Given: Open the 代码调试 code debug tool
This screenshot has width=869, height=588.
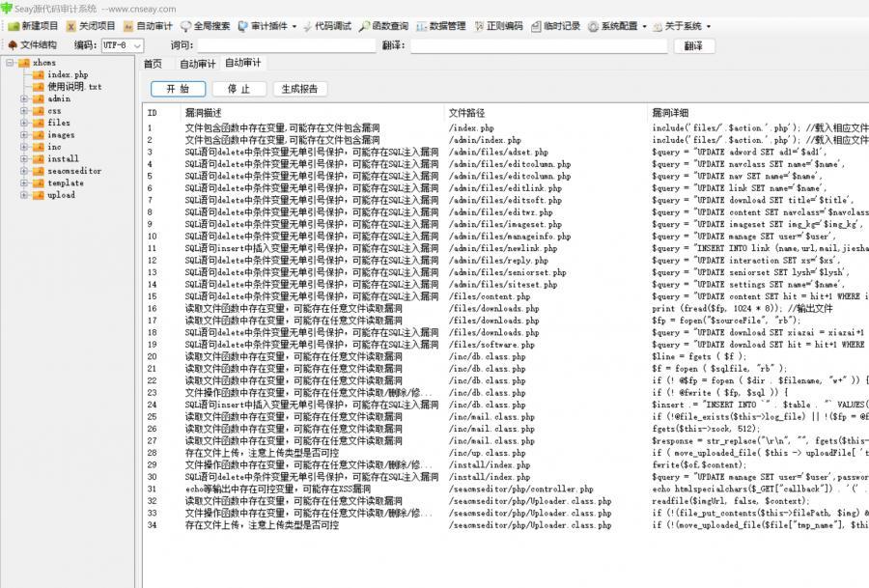Looking at the screenshot, I should 327,26.
